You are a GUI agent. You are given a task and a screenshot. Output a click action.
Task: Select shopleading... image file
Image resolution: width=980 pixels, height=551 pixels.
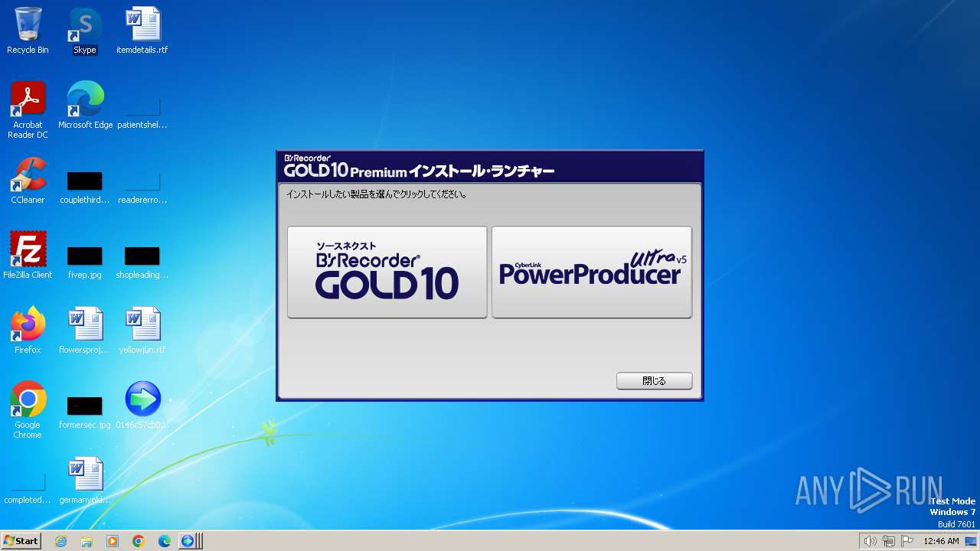tap(142, 262)
